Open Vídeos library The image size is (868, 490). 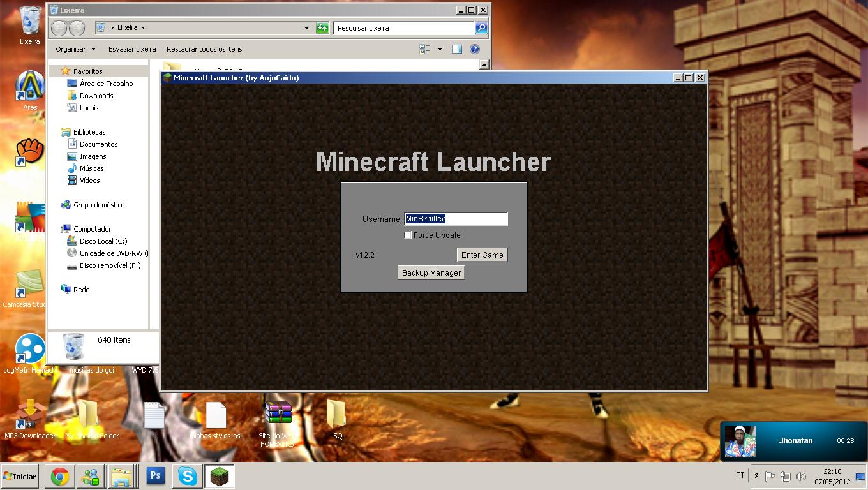point(89,181)
